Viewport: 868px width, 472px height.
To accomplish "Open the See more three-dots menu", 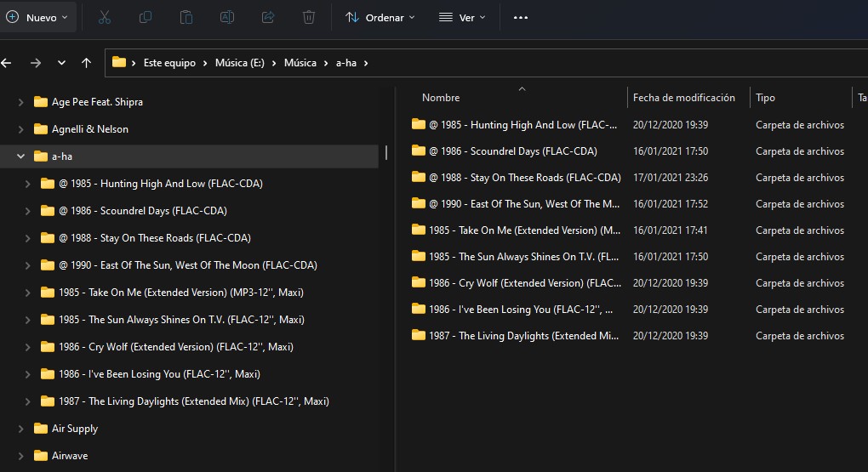I will (x=520, y=17).
